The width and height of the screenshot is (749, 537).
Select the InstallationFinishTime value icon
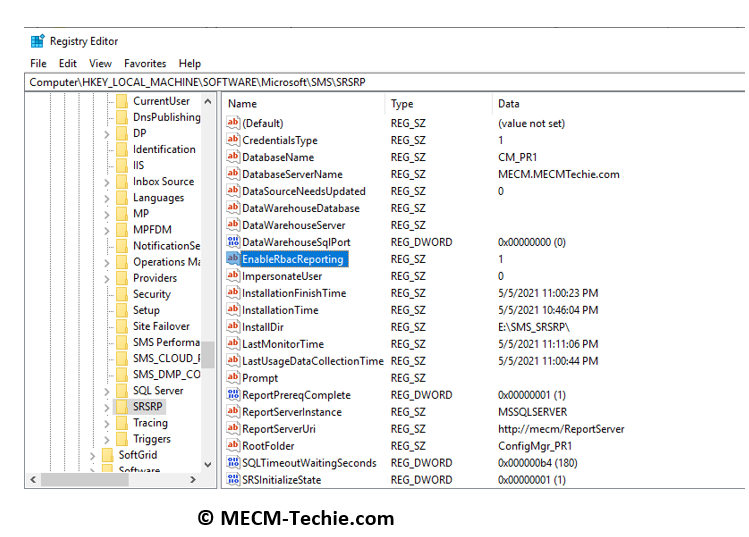[x=233, y=292]
